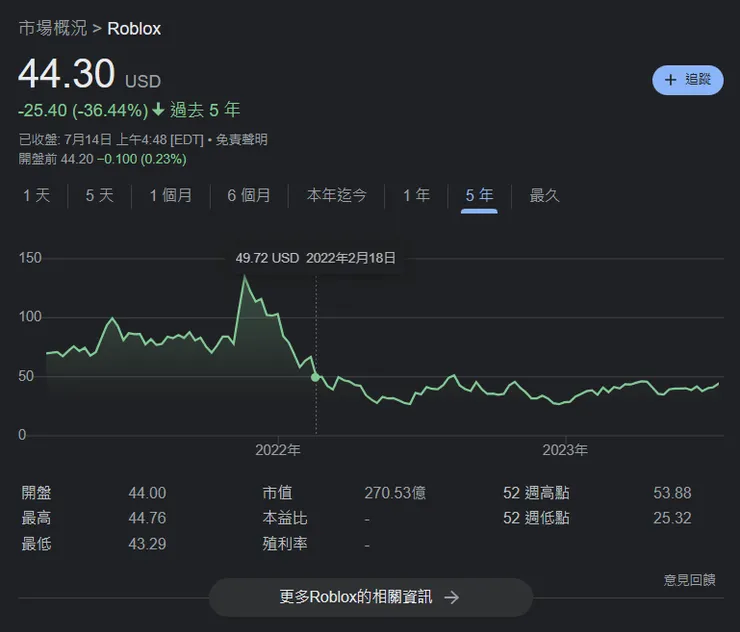740x632 pixels.
Task: Choose the 1 年 range tab
Action: pyautogui.click(x=416, y=195)
